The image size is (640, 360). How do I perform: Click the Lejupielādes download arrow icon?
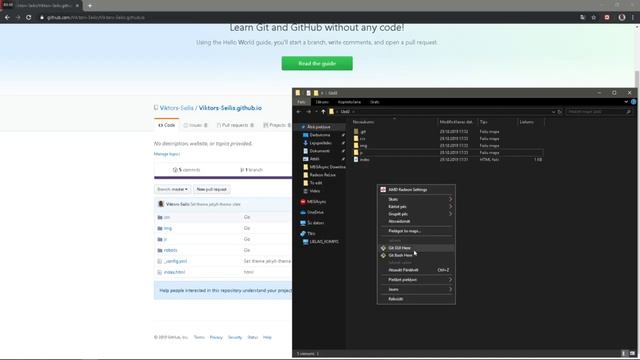[305, 143]
